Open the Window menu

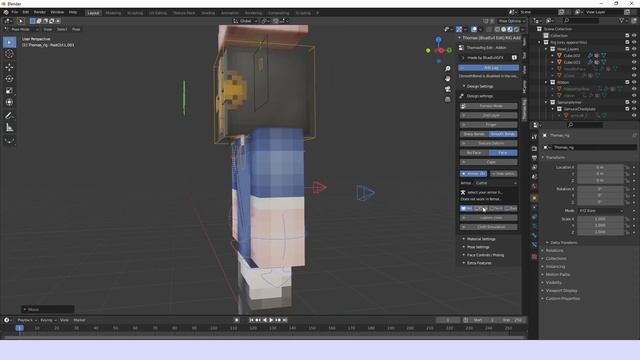(57, 12)
